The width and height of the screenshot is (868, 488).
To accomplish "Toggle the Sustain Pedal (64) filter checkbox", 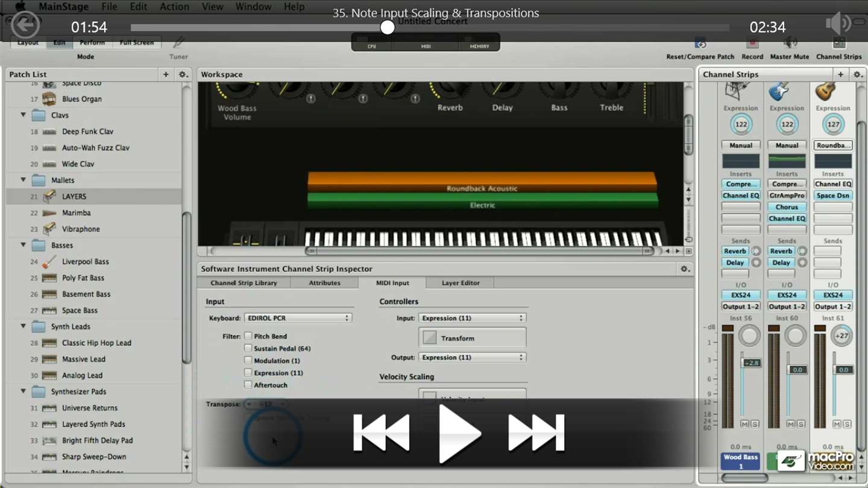I will [x=248, y=348].
